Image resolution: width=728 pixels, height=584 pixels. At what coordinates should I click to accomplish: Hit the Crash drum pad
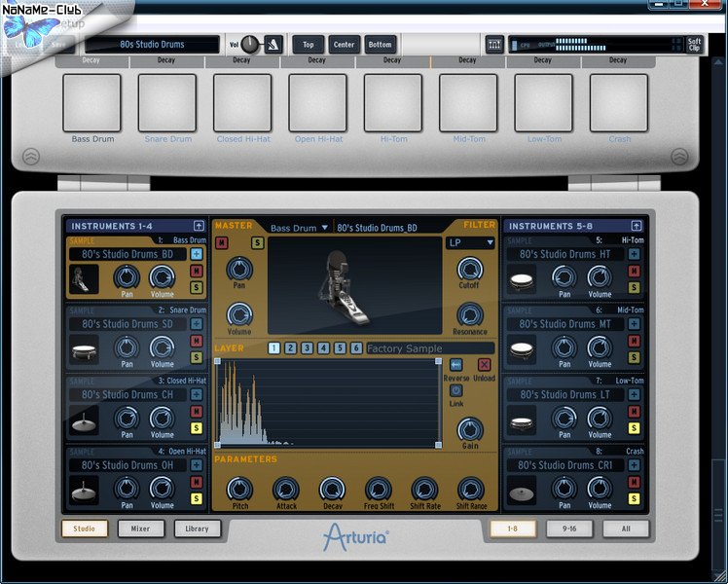619,102
